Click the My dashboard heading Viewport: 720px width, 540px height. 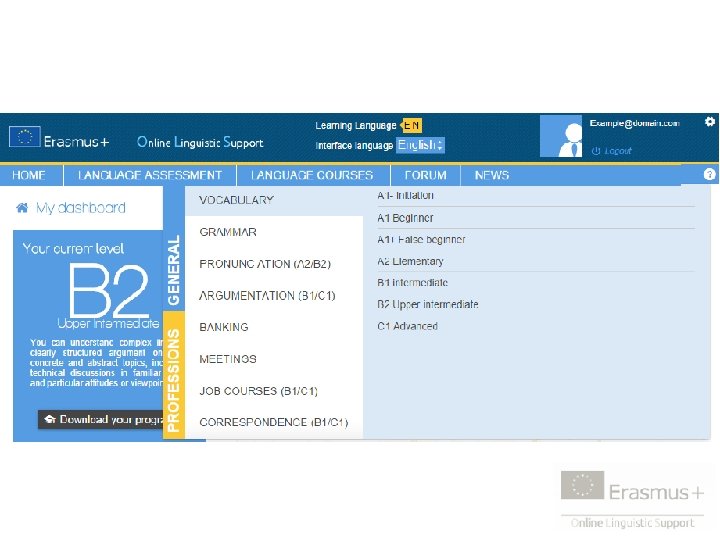(81, 208)
